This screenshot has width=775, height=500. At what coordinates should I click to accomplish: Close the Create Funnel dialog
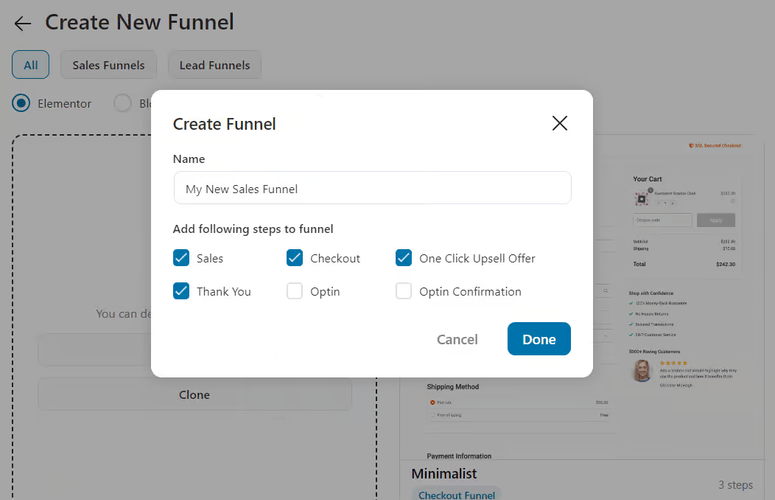[560, 123]
